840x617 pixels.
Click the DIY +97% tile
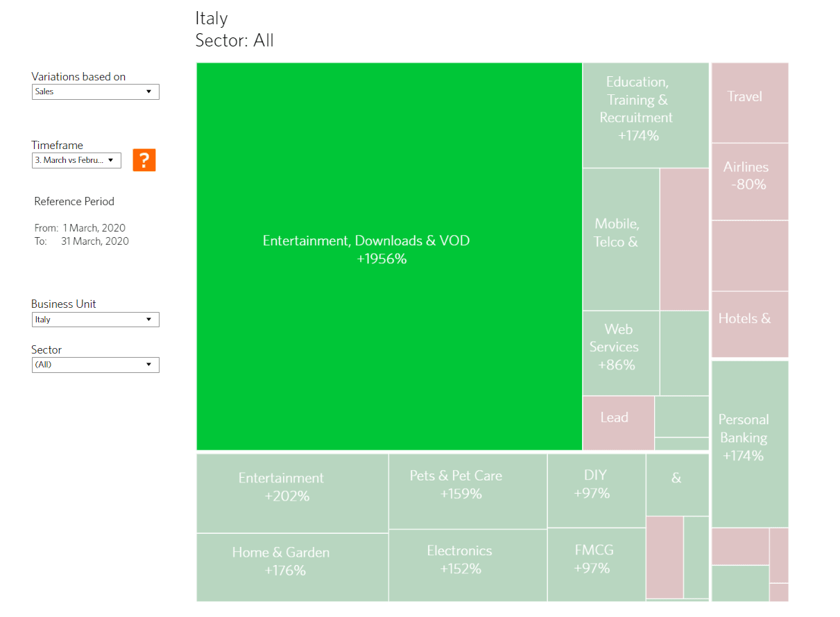pos(597,490)
